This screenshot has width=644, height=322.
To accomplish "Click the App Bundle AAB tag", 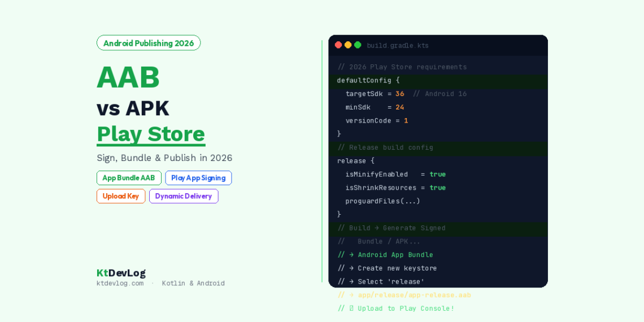I will [129, 178].
